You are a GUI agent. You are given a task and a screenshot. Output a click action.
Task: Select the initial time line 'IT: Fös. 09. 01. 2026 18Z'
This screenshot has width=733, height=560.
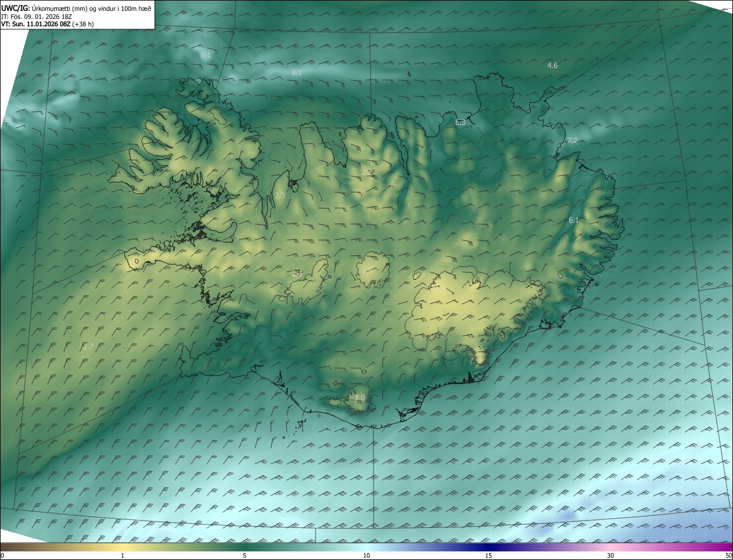click(37, 17)
